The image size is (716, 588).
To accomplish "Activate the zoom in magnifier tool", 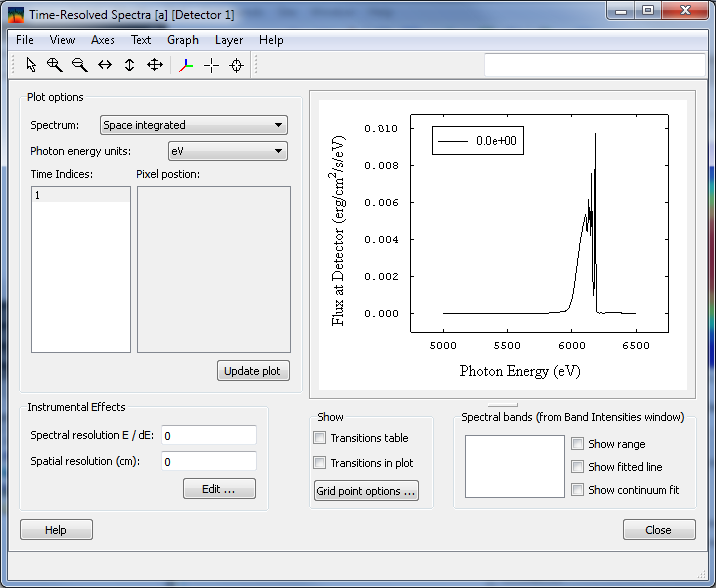I will coord(55,65).
